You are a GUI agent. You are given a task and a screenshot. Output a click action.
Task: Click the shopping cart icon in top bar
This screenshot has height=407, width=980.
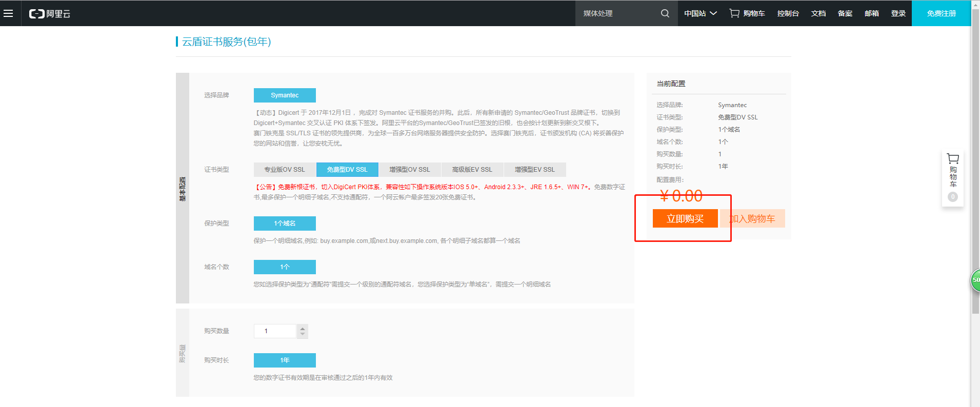point(734,13)
